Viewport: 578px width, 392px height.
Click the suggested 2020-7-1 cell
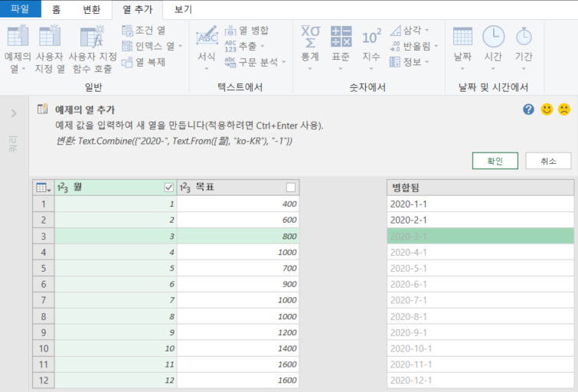click(x=480, y=300)
